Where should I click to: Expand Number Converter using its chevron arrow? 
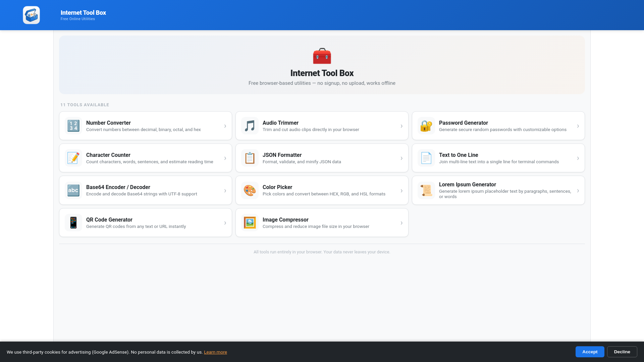coord(225,126)
